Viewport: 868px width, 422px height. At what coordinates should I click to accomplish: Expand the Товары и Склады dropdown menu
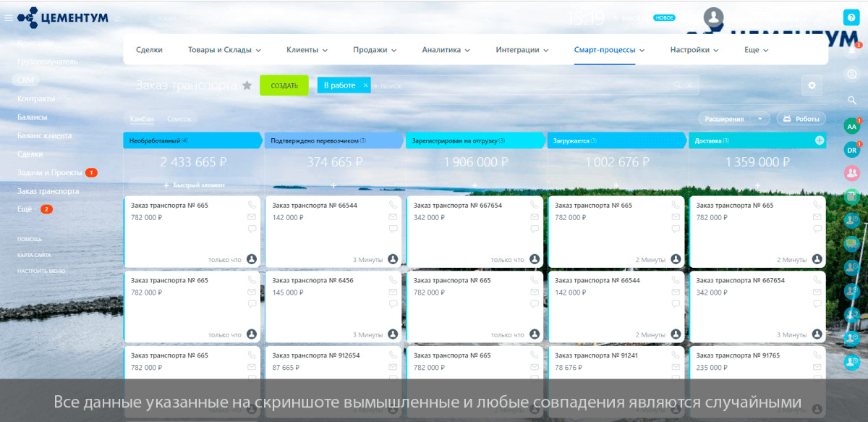click(x=224, y=50)
